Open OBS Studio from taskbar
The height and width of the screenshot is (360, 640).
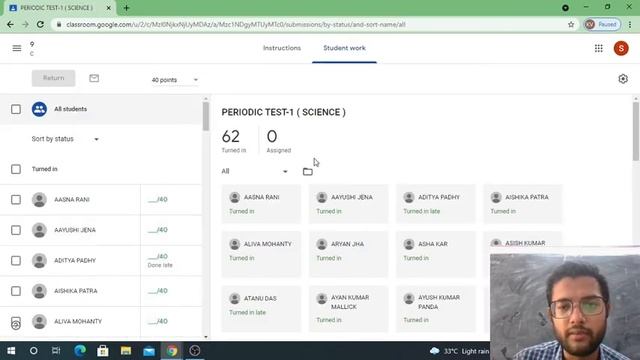click(195, 351)
